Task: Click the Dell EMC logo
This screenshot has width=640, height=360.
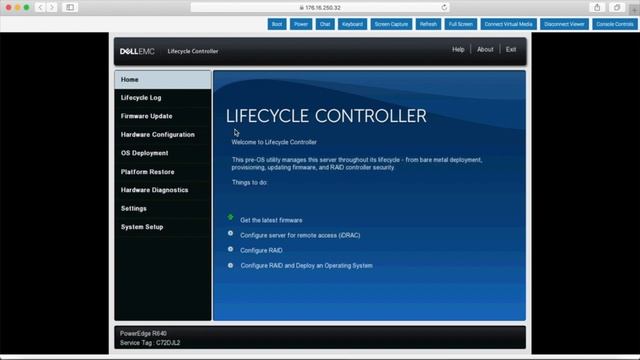Action: click(x=137, y=51)
